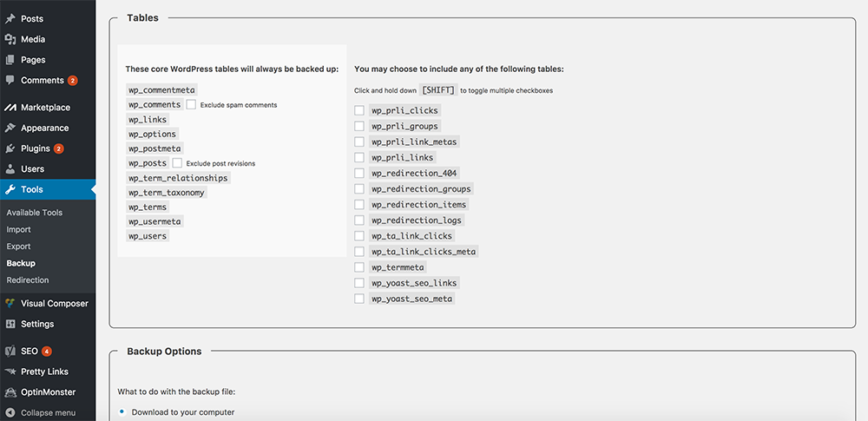Click the Comments speech bubble icon

click(x=10, y=81)
